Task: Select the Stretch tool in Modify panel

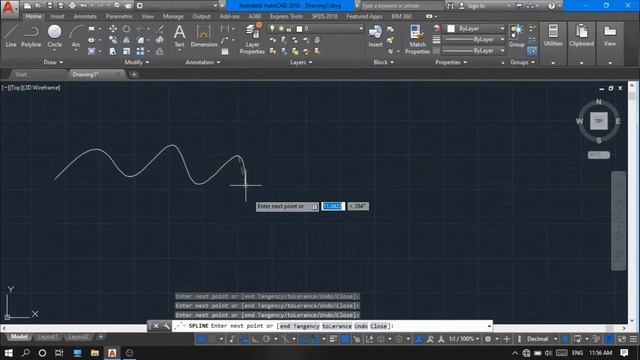Action: [x=113, y=51]
